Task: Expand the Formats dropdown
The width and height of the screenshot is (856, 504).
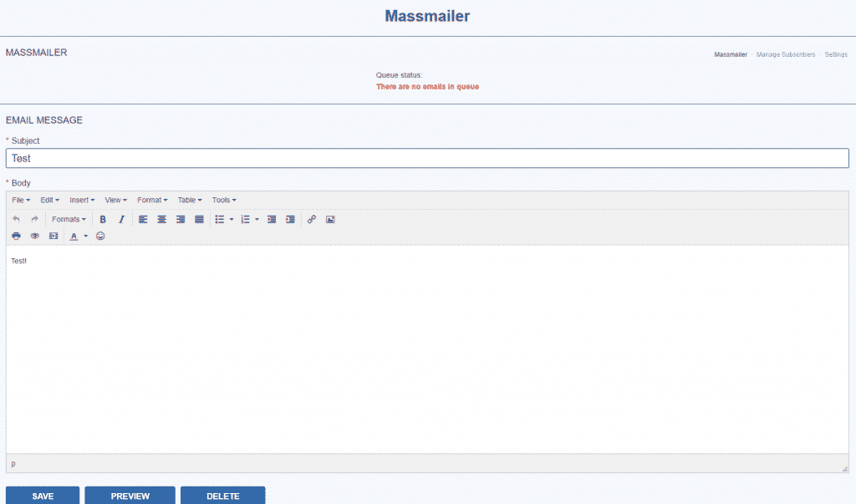Action: pyautogui.click(x=69, y=220)
